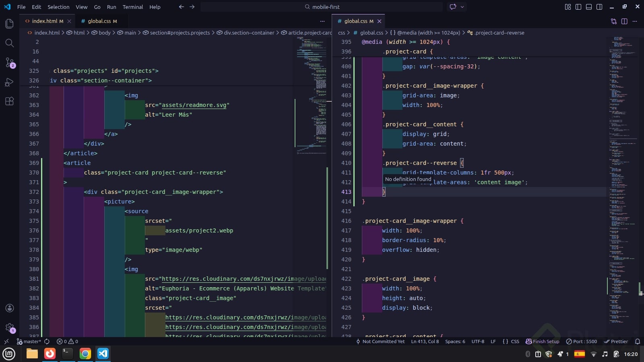Toggle the primary side bar visibility

pyautogui.click(x=578, y=7)
